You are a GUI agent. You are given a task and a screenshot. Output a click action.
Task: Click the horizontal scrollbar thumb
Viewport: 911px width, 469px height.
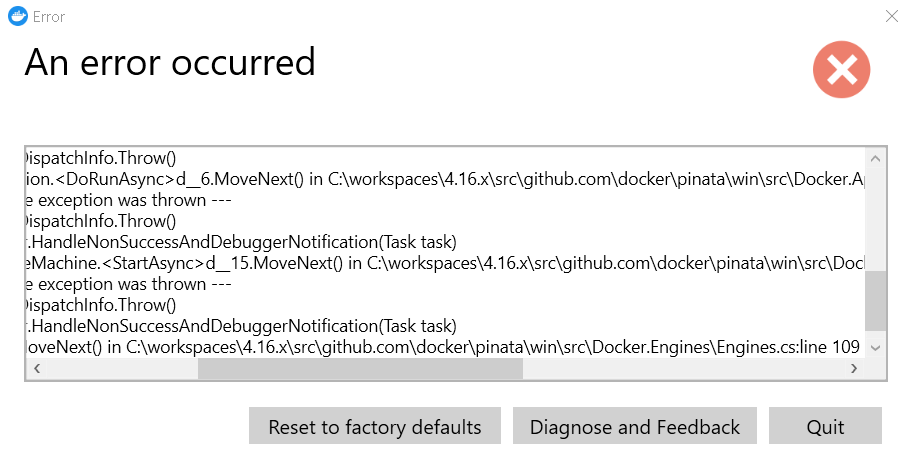[360, 368]
